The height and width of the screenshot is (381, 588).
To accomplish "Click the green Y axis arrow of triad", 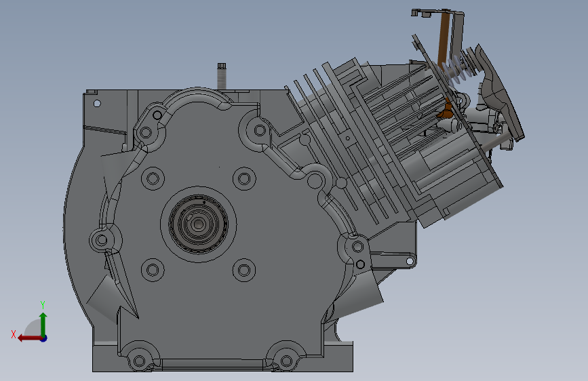I will (x=43, y=324).
